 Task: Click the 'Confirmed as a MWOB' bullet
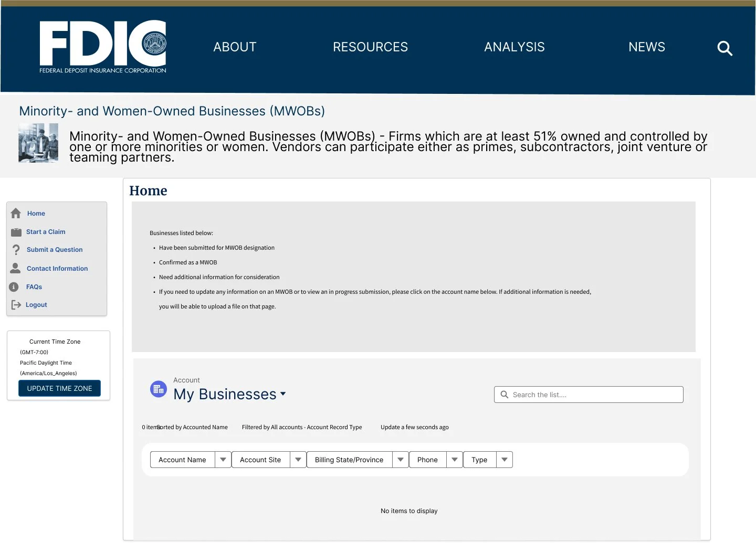188,262
